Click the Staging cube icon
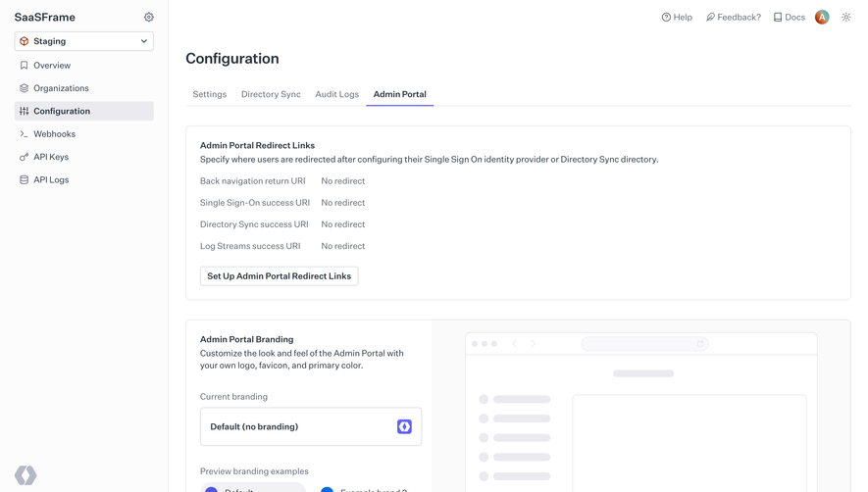This screenshot has width=868, height=492. pos(24,41)
